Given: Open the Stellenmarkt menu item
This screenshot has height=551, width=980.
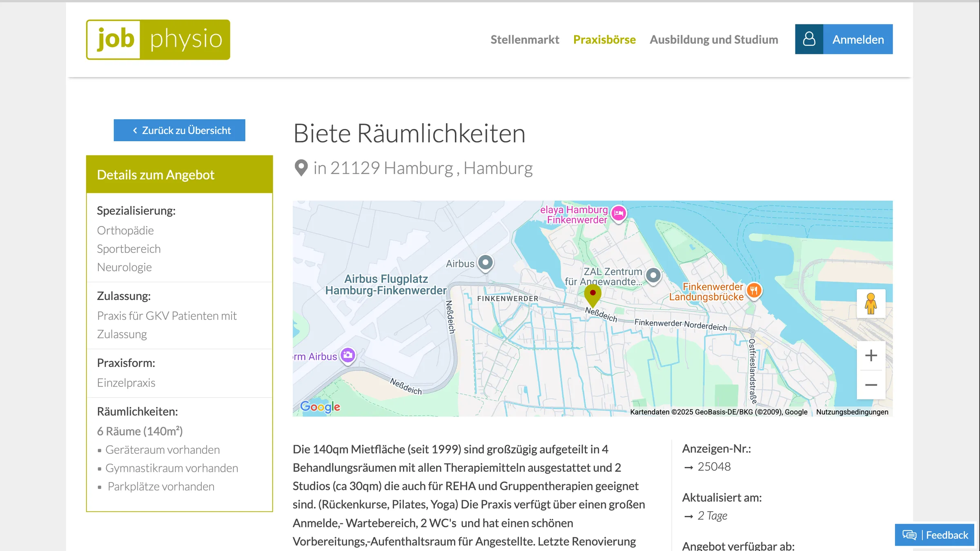Looking at the screenshot, I should (x=525, y=39).
